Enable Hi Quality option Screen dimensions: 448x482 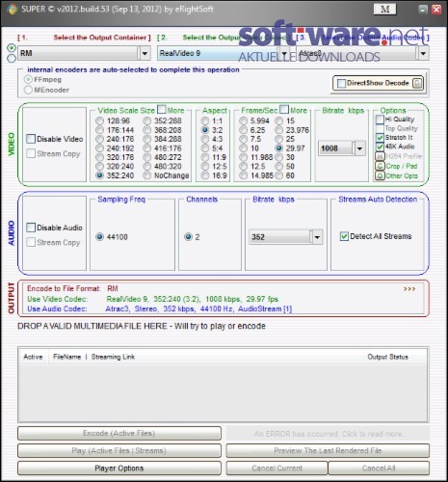coord(380,120)
